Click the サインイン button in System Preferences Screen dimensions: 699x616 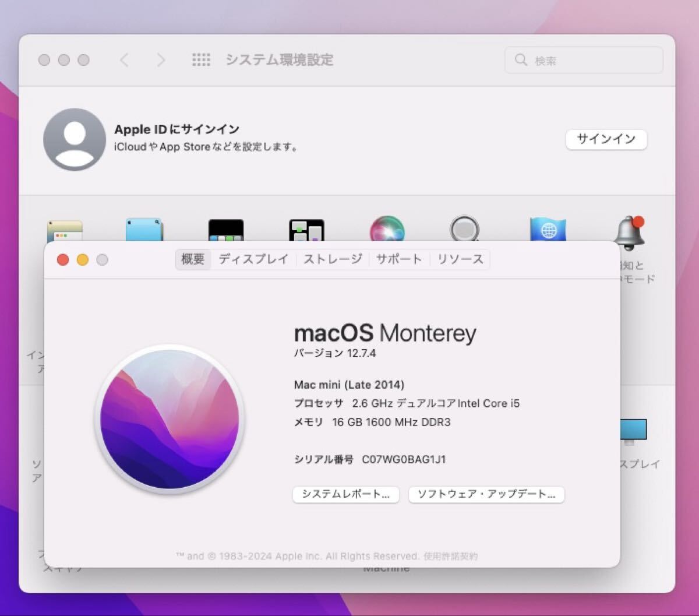pos(606,139)
